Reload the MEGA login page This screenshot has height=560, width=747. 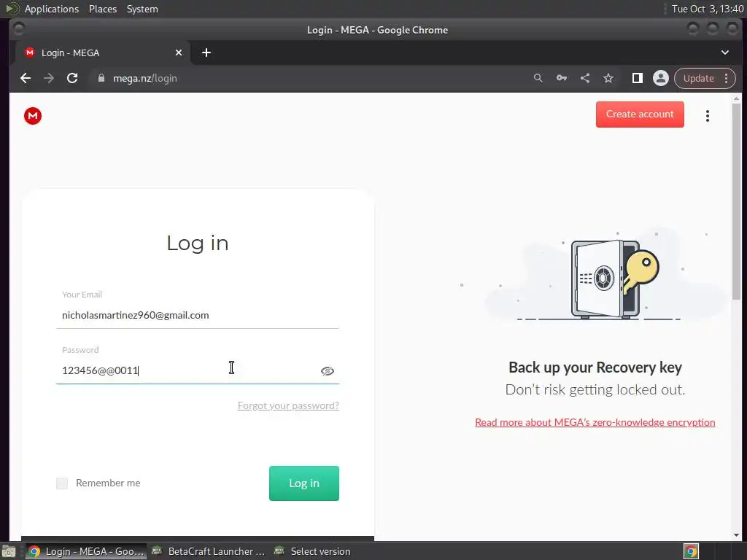(72, 78)
